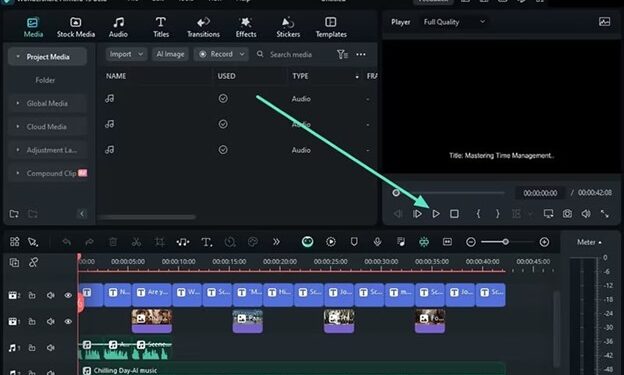Open the player scope view icon
Image resolution: width=624 pixels, height=375 pixels.
pos(604,21)
